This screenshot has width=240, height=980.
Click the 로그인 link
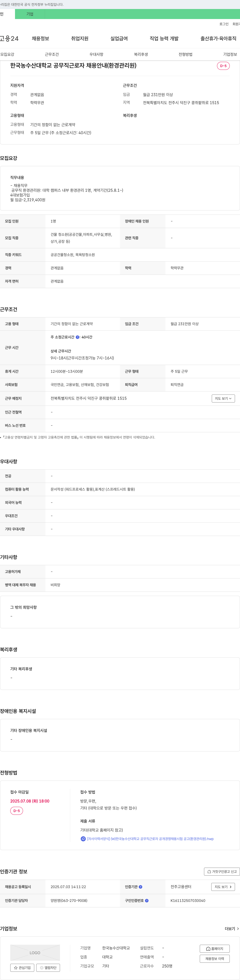[224, 24]
